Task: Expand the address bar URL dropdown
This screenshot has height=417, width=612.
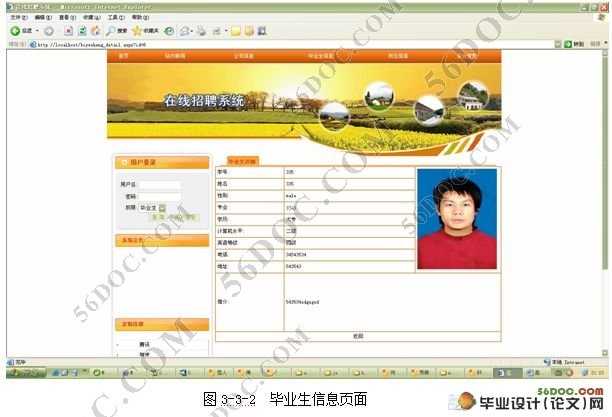Action: 557,44
